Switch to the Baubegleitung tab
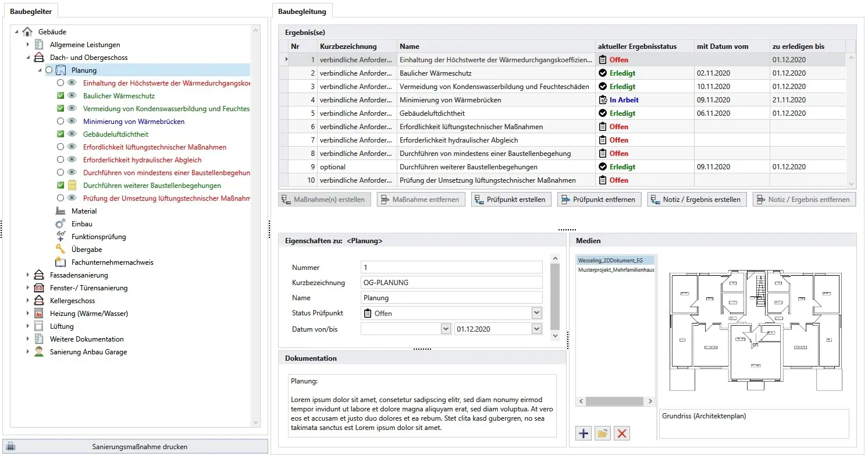This screenshot has width=868, height=455. tap(302, 11)
